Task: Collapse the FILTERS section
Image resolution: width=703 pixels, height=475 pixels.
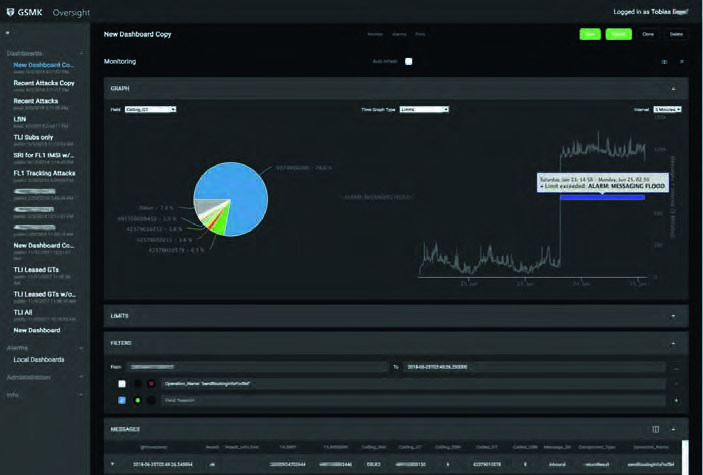Action: tap(673, 344)
